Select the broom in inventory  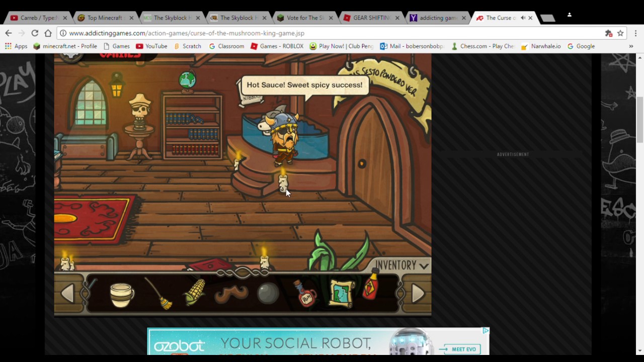pyautogui.click(x=158, y=293)
